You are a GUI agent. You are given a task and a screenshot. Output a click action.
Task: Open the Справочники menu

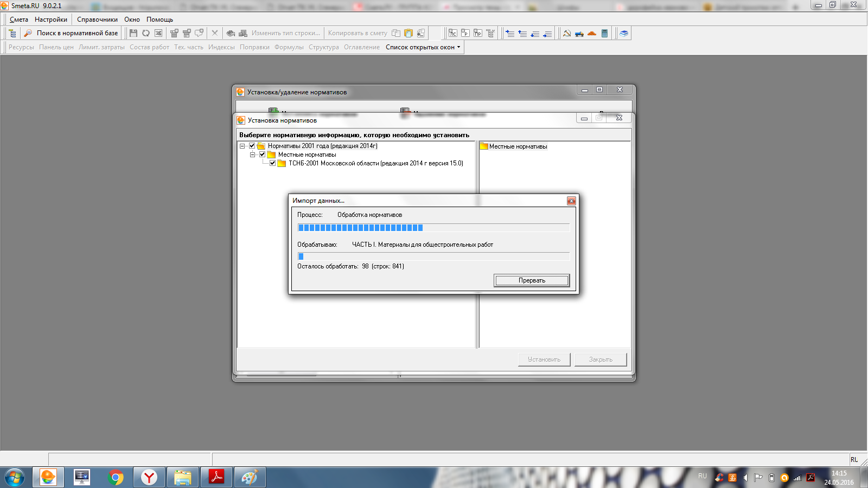[97, 20]
